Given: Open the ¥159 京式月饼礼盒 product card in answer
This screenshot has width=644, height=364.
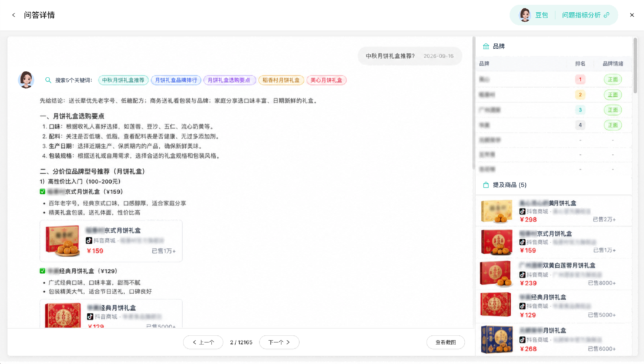Looking at the screenshot, I should 111,241.
